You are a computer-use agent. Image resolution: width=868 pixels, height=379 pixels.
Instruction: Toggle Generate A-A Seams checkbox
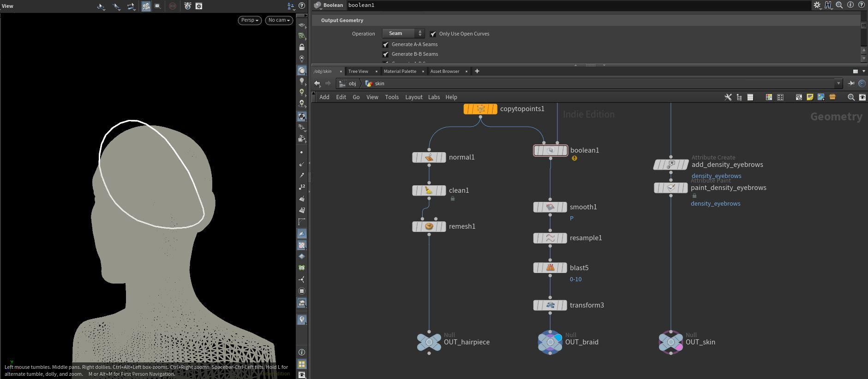click(385, 45)
